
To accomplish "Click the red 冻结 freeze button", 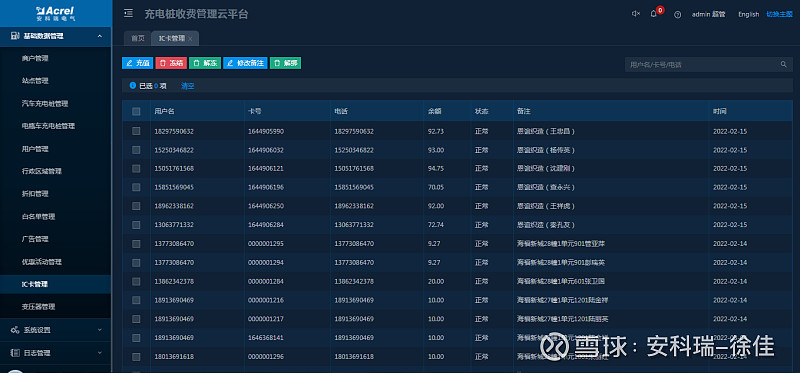I will pos(171,63).
